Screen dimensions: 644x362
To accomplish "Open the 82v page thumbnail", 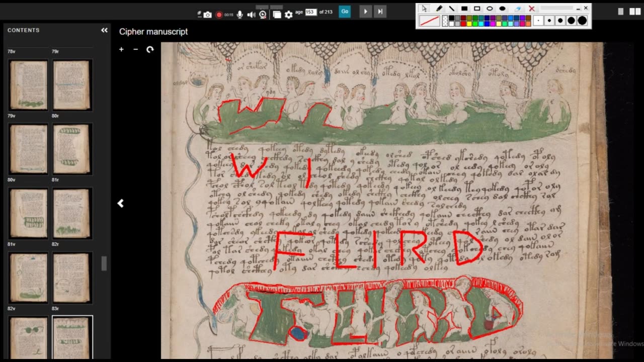I will 29,278.
